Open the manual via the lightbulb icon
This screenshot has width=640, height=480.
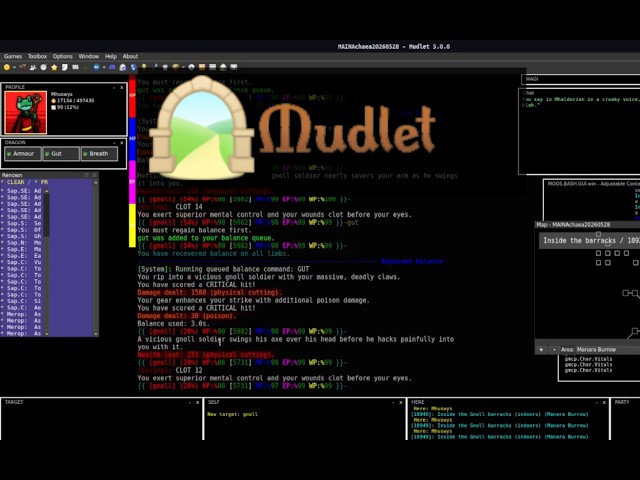coord(144,67)
